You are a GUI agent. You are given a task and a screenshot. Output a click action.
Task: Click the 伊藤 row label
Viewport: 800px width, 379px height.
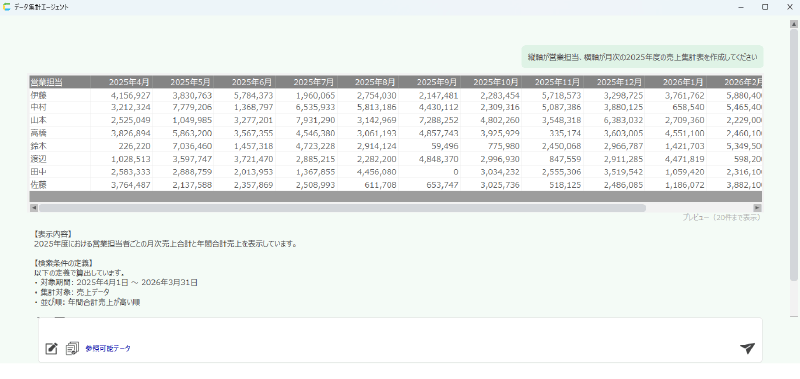[x=39, y=95]
